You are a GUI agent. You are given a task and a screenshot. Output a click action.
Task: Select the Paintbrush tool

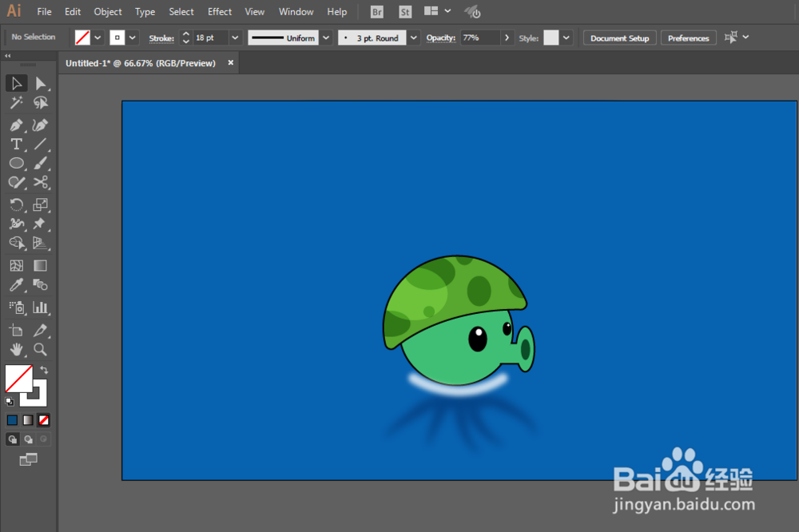pos(40,163)
